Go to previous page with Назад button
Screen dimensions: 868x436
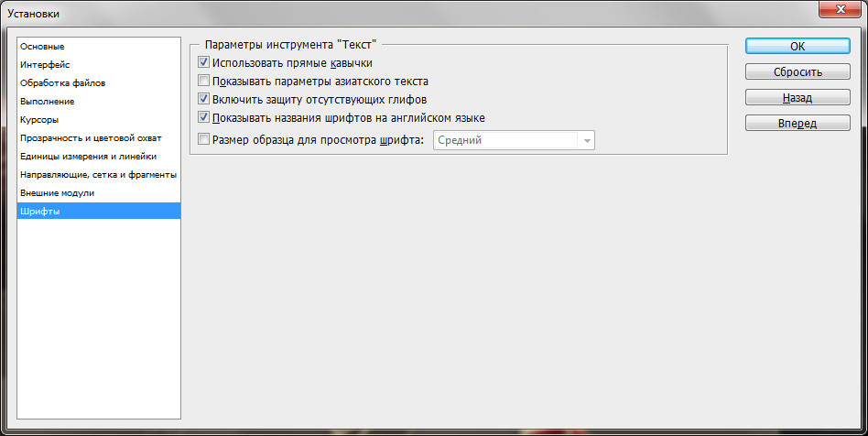click(797, 97)
